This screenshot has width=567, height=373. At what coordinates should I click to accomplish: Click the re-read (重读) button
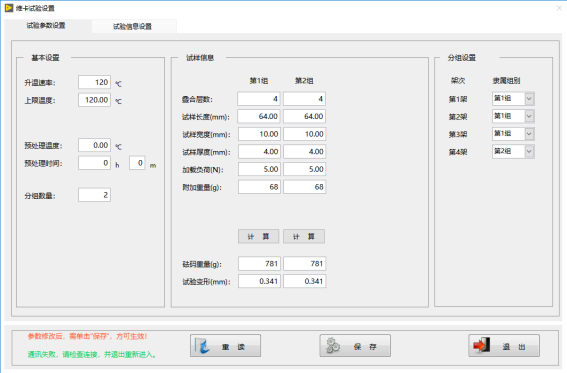pyautogui.click(x=225, y=346)
